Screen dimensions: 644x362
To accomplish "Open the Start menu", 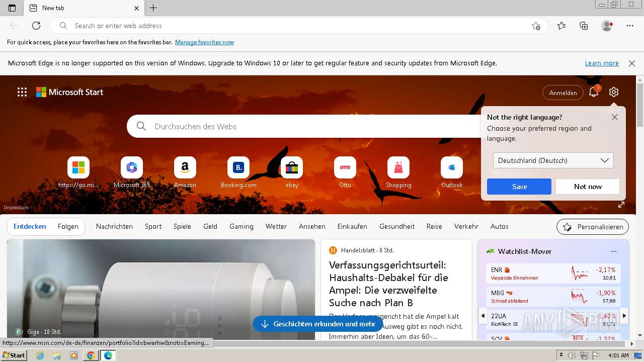I will [14, 355].
